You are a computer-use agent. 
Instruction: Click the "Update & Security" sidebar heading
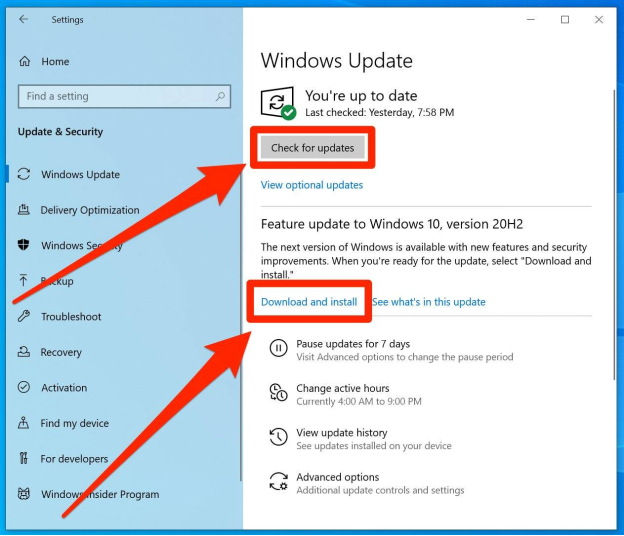pos(60,132)
